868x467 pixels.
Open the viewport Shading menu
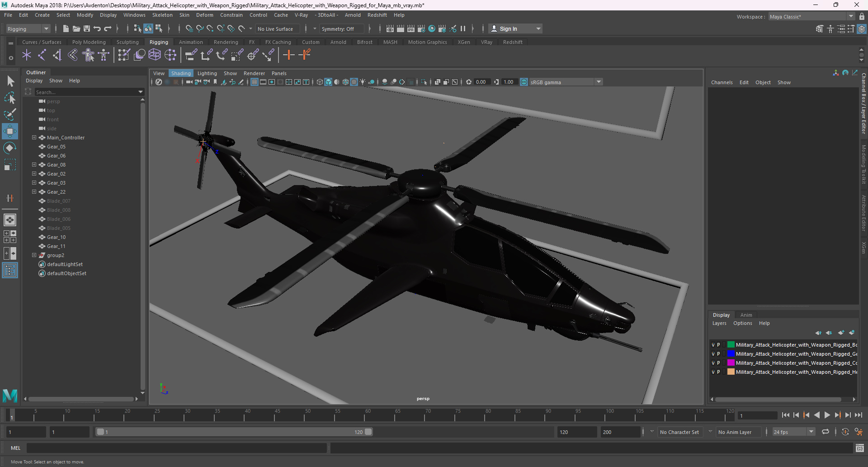tap(181, 73)
